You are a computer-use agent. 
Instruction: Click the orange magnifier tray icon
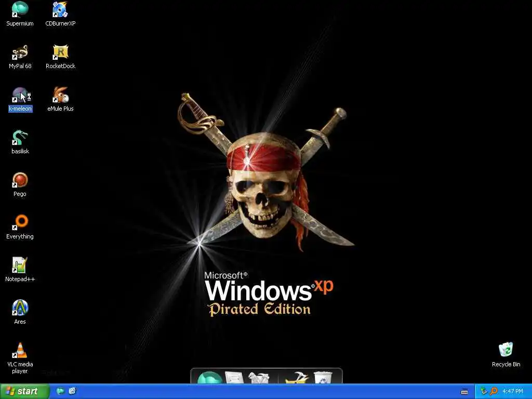(x=494, y=392)
